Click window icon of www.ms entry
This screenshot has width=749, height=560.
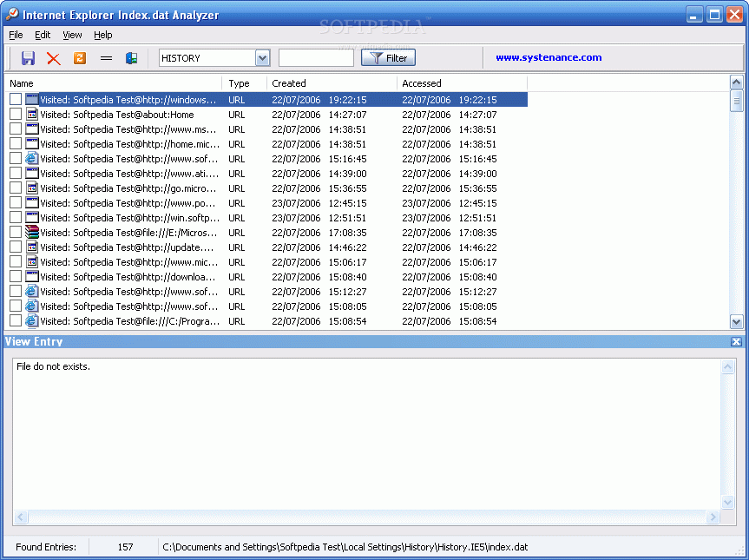pyautogui.click(x=32, y=129)
